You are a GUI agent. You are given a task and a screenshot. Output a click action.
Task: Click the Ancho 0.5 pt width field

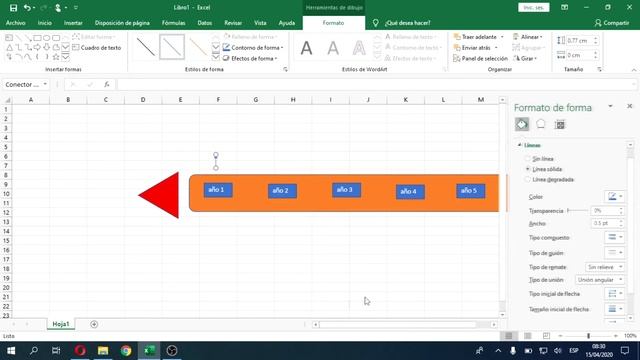click(604, 223)
